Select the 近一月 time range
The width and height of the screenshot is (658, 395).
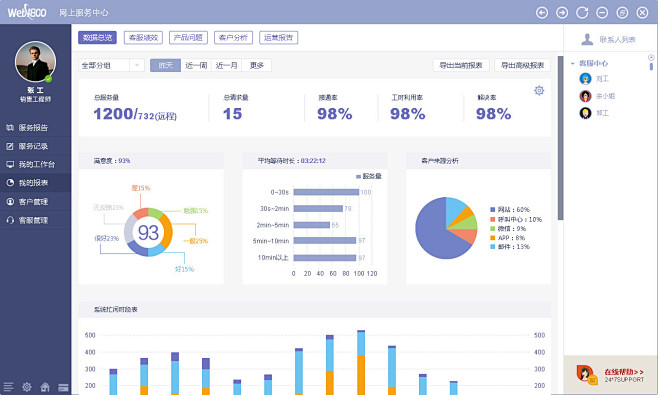coord(226,65)
